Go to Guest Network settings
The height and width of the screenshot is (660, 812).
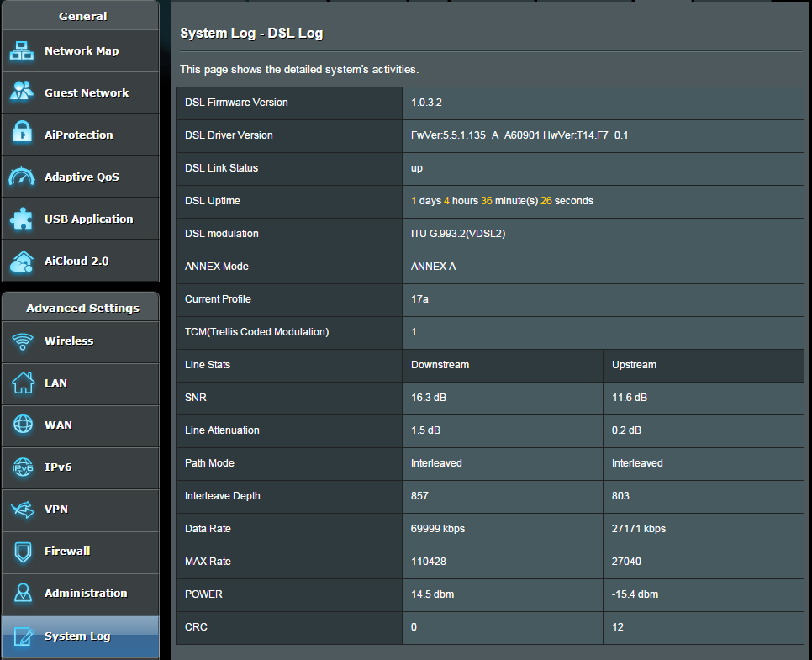point(80,92)
